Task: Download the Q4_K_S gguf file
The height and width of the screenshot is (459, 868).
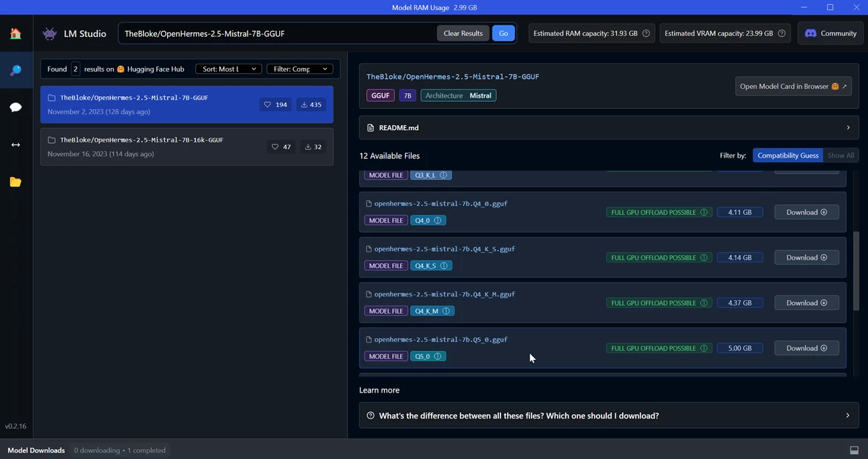Action: tap(807, 257)
